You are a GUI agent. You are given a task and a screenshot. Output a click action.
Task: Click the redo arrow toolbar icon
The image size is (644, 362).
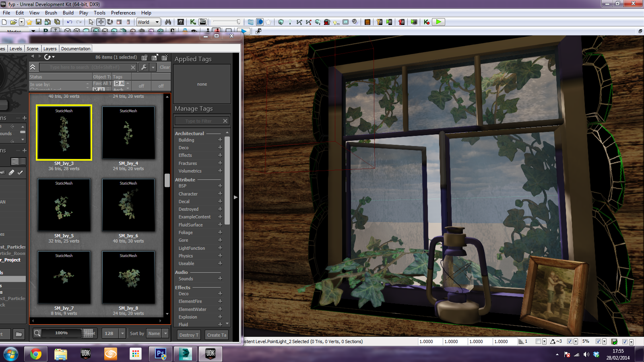[x=79, y=22]
